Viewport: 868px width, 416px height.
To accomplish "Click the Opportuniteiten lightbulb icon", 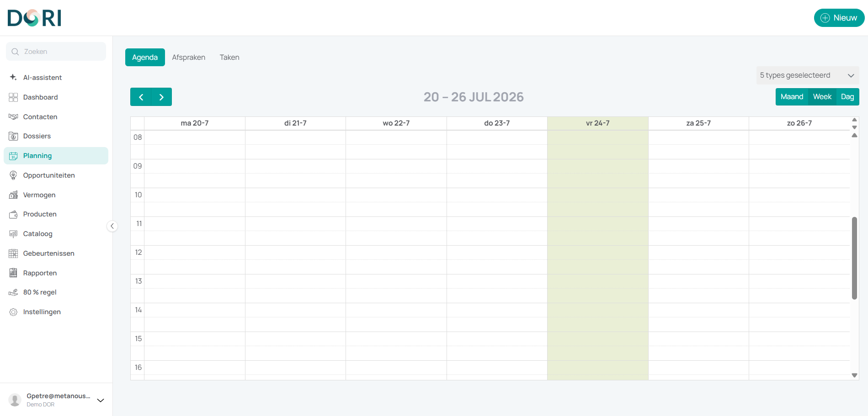I will tap(13, 175).
